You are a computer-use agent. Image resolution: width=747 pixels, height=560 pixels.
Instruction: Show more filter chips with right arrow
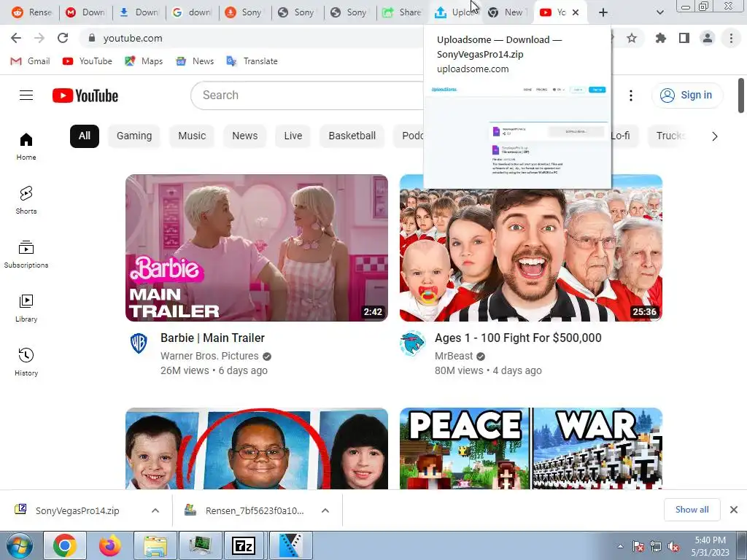715,136
